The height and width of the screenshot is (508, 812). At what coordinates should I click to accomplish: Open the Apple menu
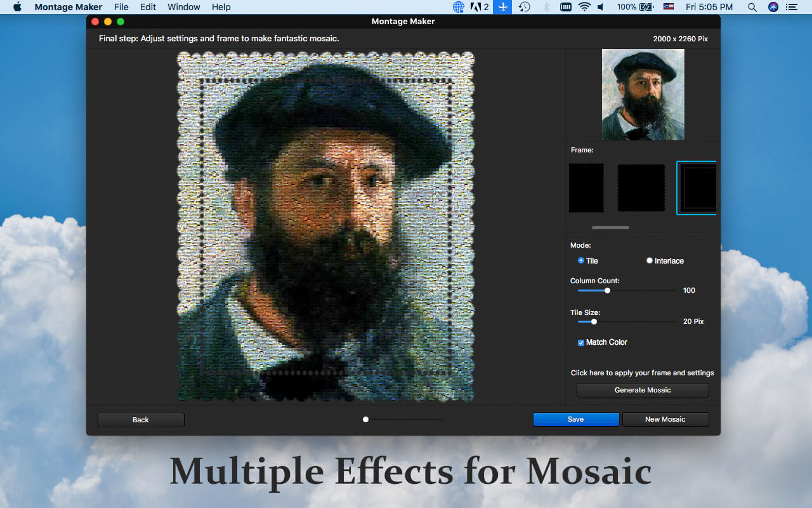point(17,7)
